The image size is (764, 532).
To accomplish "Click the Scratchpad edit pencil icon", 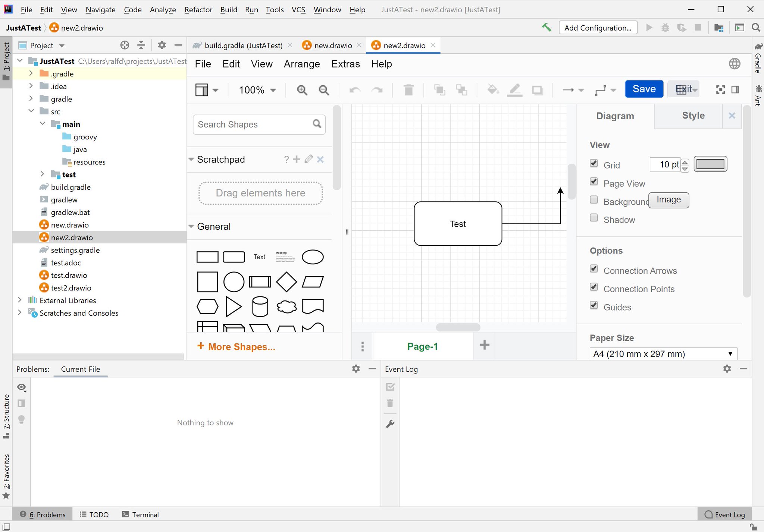I will 308,159.
